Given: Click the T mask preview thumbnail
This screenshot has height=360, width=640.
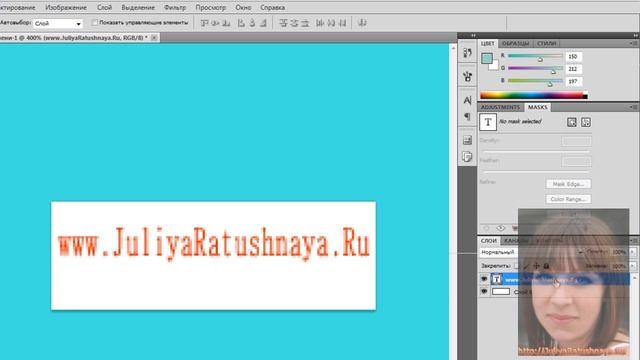Looking at the screenshot, I should (x=488, y=122).
